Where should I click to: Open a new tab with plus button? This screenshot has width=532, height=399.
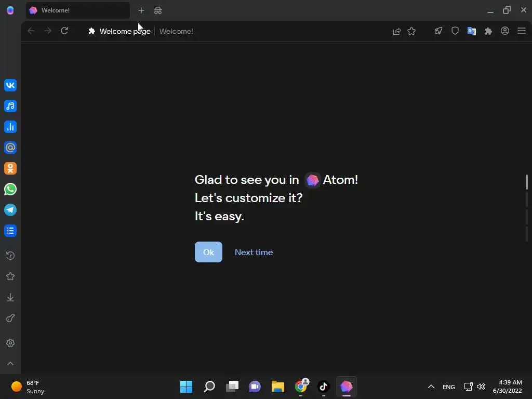[141, 10]
